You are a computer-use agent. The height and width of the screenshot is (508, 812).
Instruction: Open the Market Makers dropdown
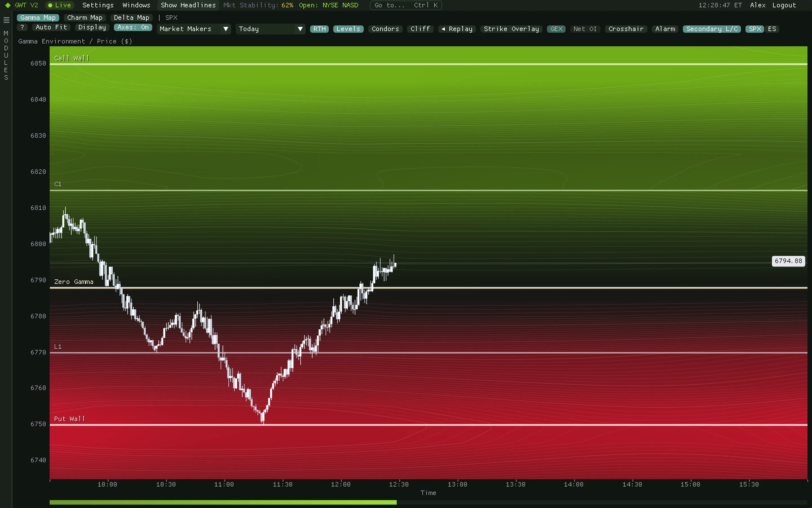point(194,29)
